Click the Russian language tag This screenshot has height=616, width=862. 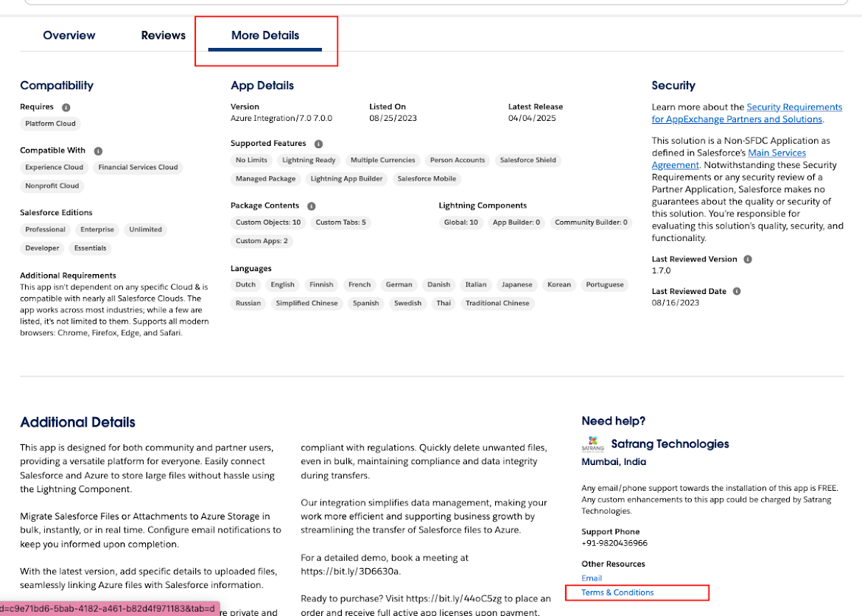pyautogui.click(x=248, y=303)
